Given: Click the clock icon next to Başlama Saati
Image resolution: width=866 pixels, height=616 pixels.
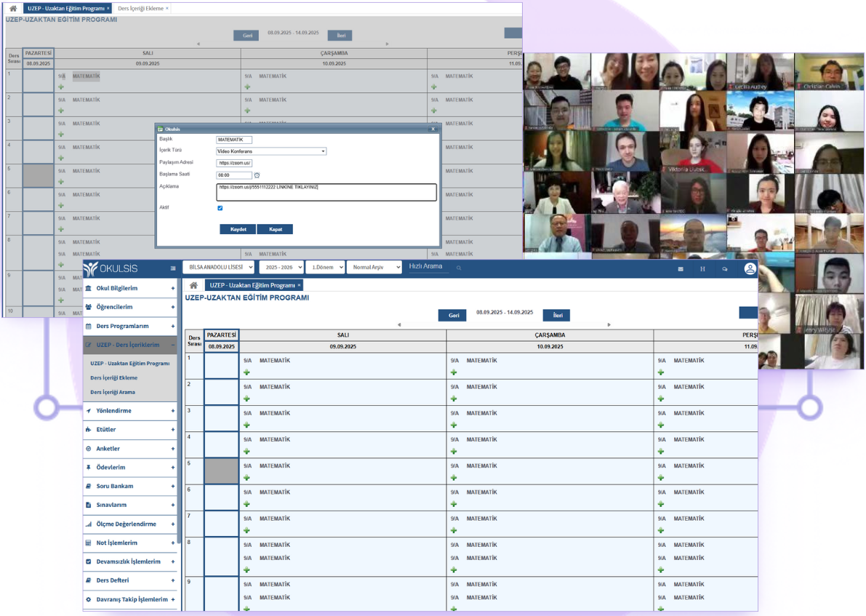Looking at the screenshot, I should (257, 175).
